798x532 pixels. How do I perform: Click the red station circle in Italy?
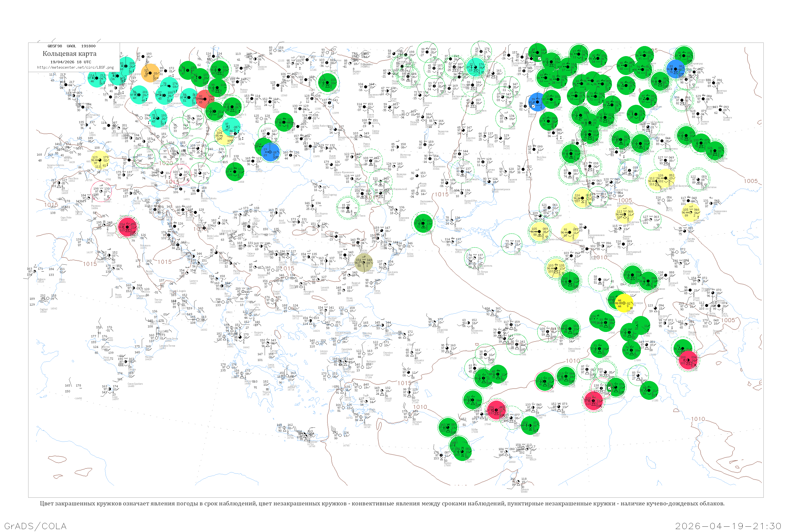point(128,227)
